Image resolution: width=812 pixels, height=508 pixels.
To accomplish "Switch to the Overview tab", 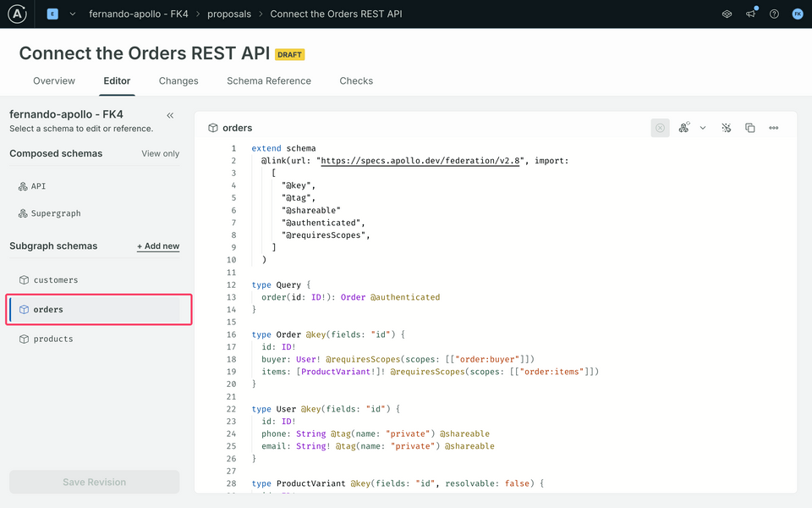I will point(54,81).
